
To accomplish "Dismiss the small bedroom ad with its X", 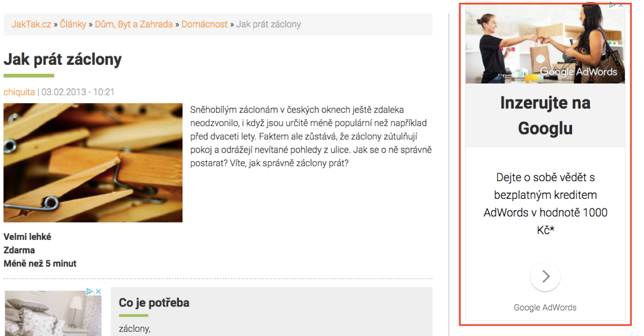I will click(98, 292).
